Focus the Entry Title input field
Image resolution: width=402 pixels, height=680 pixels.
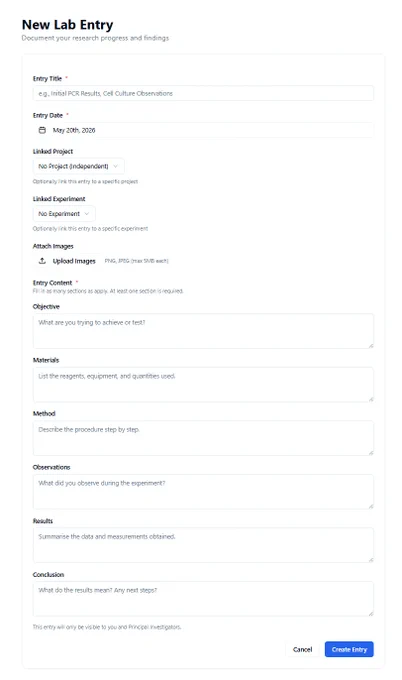(203, 93)
